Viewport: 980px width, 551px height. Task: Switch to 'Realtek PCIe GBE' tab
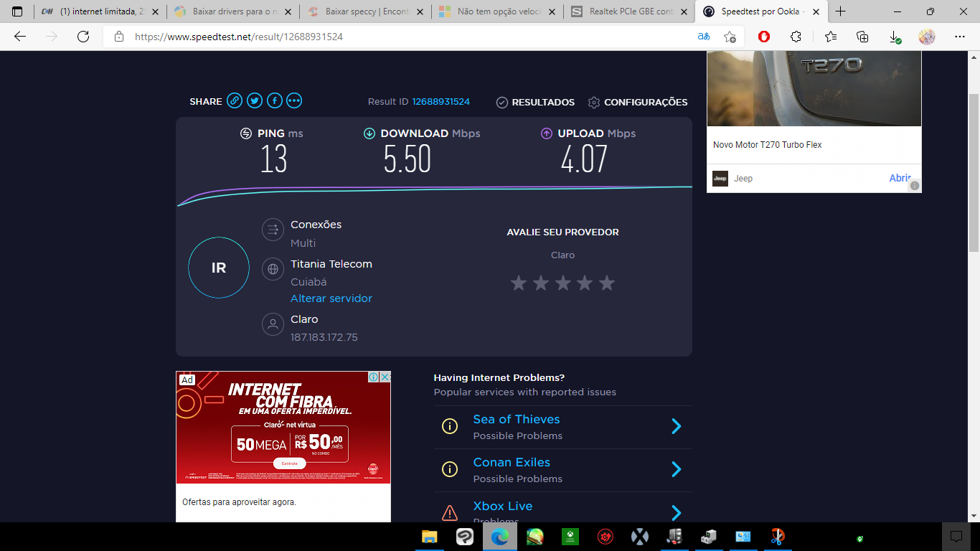629,11
